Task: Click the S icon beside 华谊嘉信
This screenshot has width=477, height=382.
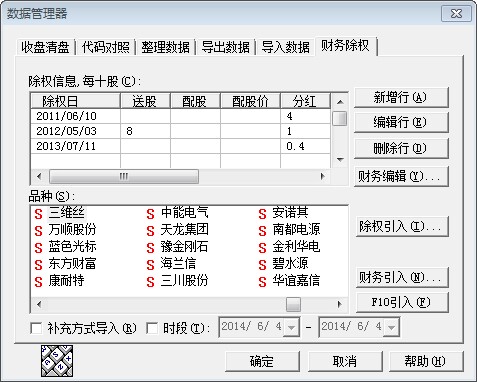Action: click(x=263, y=282)
